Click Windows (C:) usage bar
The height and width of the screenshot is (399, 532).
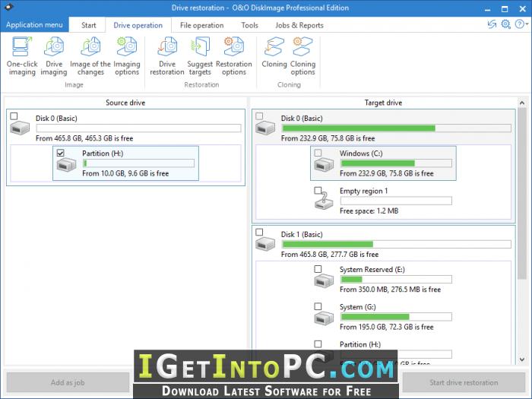[x=396, y=163]
